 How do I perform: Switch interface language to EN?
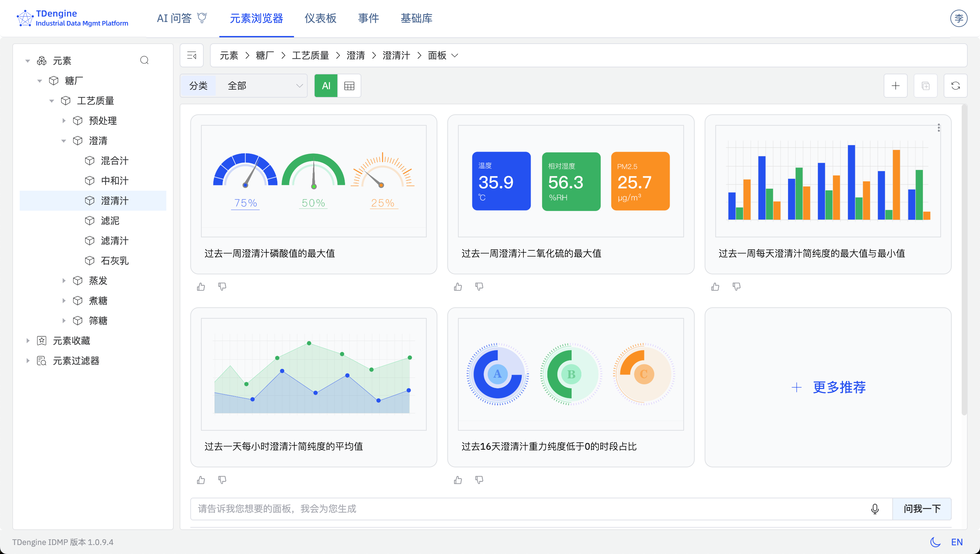958,542
